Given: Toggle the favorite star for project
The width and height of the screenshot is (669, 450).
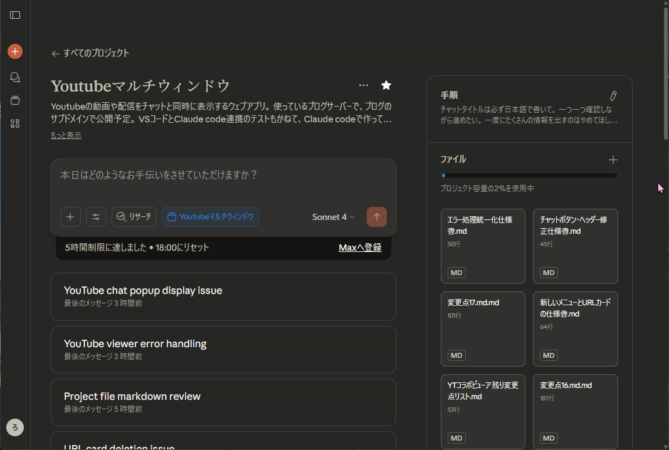Looking at the screenshot, I should click(x=386, y=85).
